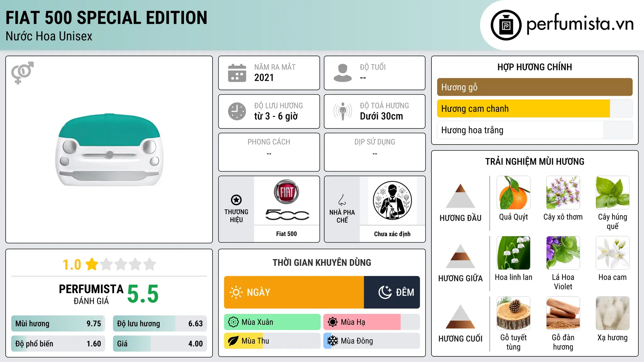Click the ĐỘ TUỔI age label

373,67
